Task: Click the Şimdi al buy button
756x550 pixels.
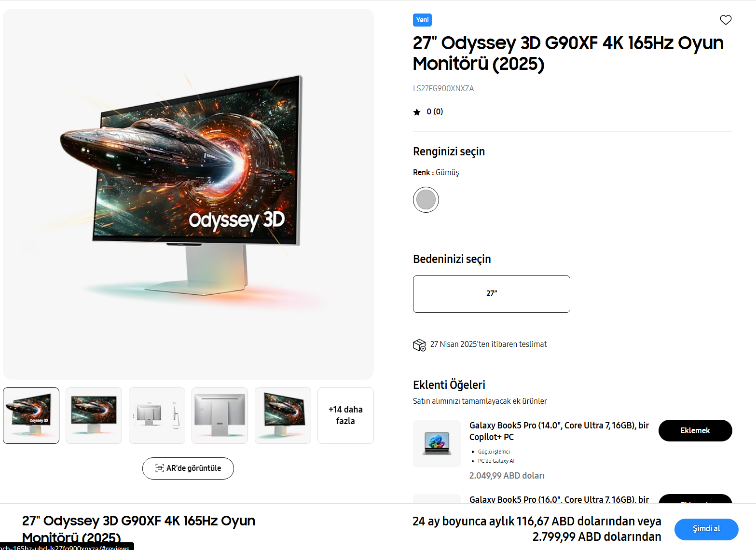Action: coord(706,529)
